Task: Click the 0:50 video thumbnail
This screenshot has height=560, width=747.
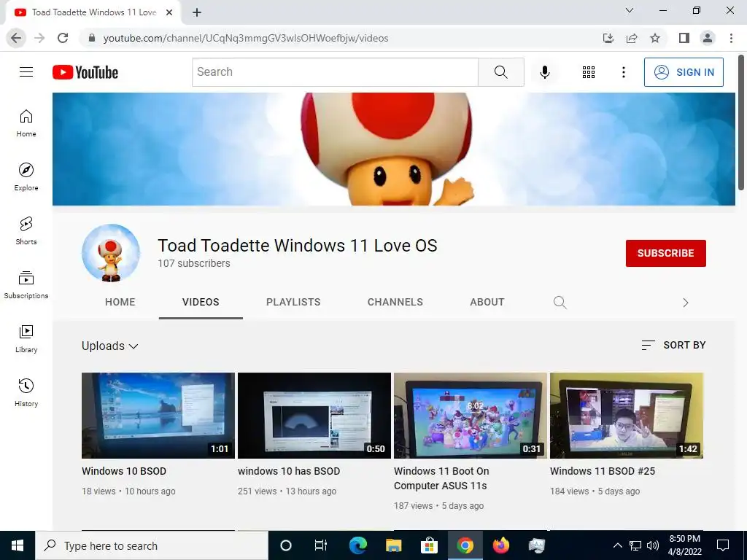Action: 314,415
